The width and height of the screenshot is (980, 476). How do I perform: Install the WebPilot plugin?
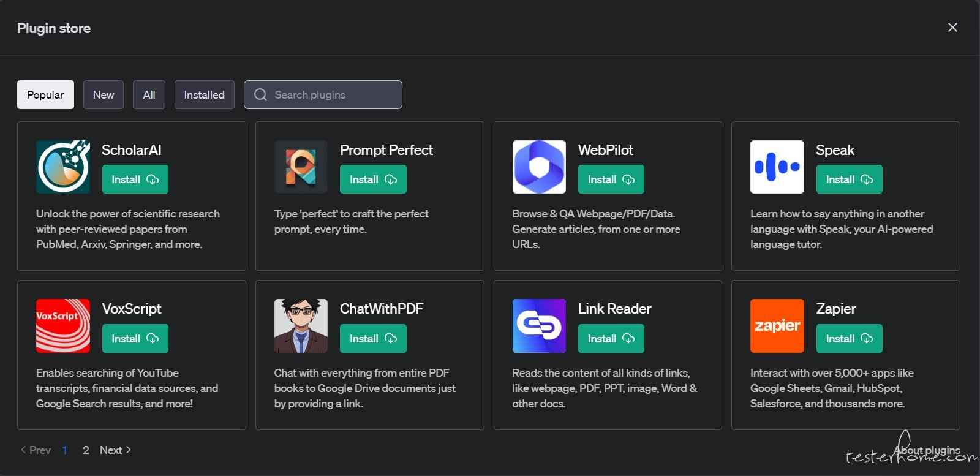(611, 179)
